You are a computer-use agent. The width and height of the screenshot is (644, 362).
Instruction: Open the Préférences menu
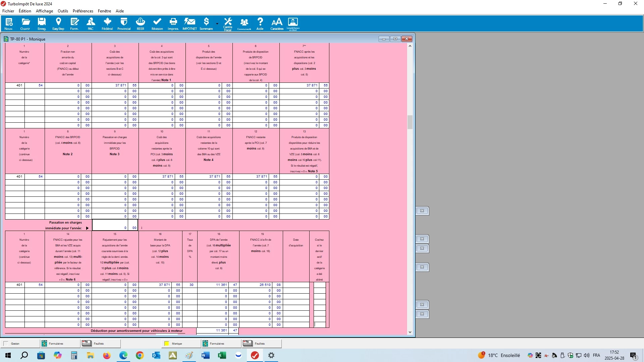(x=83, y=11)
